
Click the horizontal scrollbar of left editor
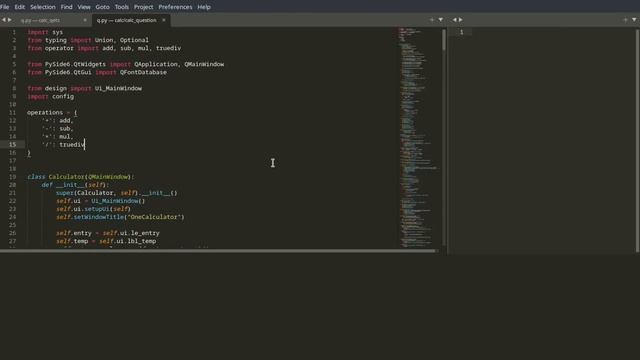point(218,251)
